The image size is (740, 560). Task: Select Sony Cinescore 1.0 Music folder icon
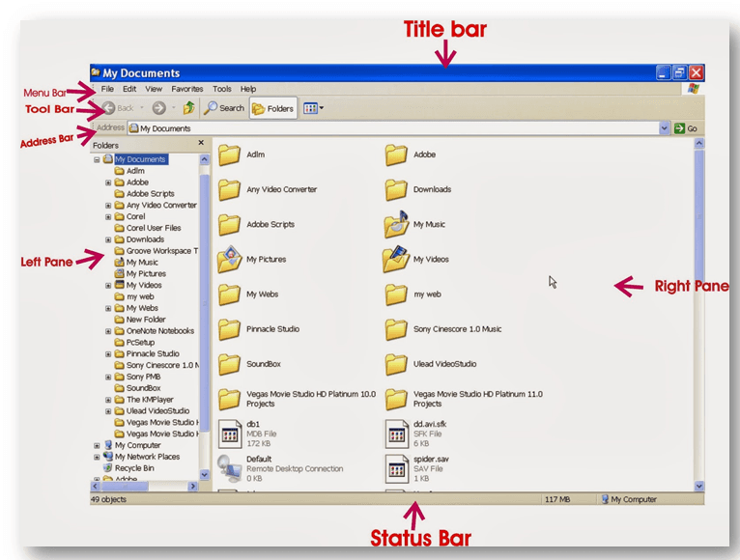click(x=396, y=329)
